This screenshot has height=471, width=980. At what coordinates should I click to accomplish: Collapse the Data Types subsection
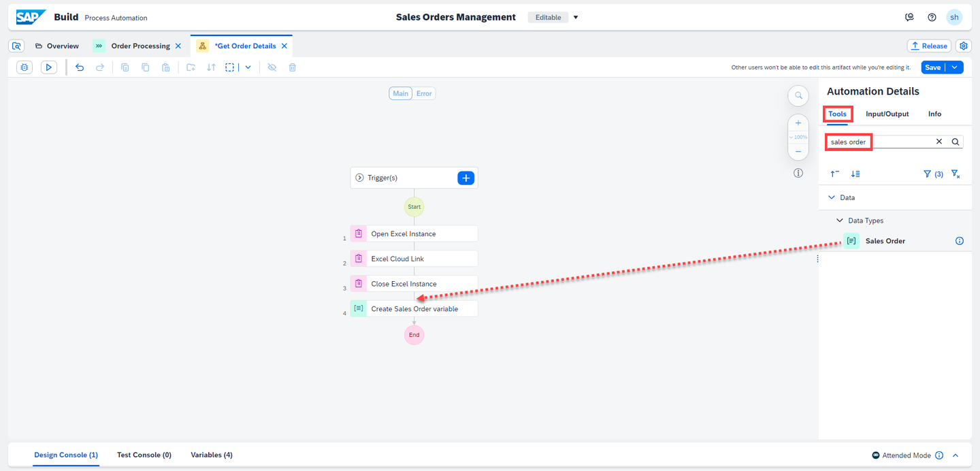coord(839,221)
